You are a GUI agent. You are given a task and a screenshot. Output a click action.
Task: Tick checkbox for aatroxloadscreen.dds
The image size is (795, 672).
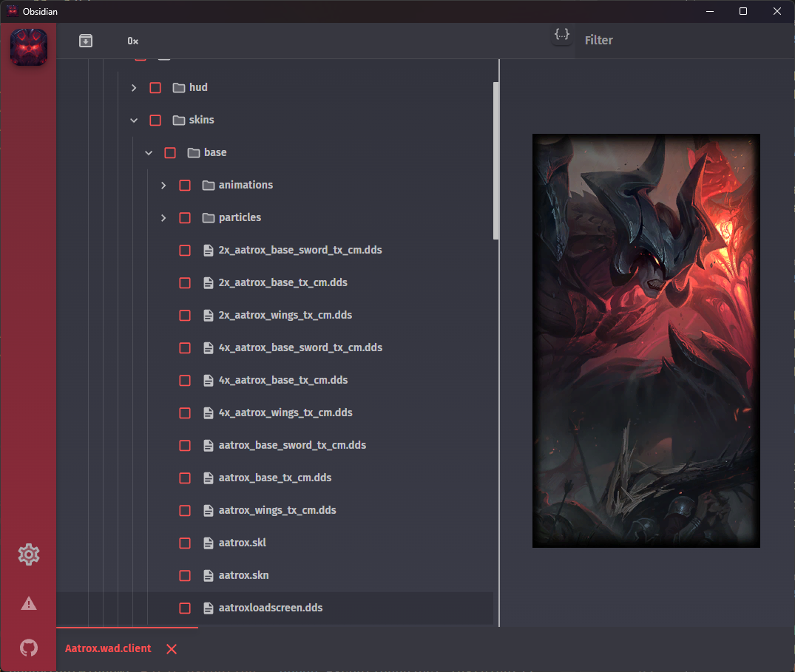pyautogui.click(x=185, y=608)
